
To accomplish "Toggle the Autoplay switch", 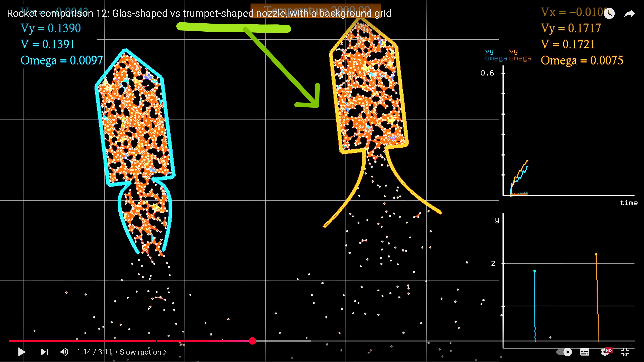I will click(x=564, y=352).
